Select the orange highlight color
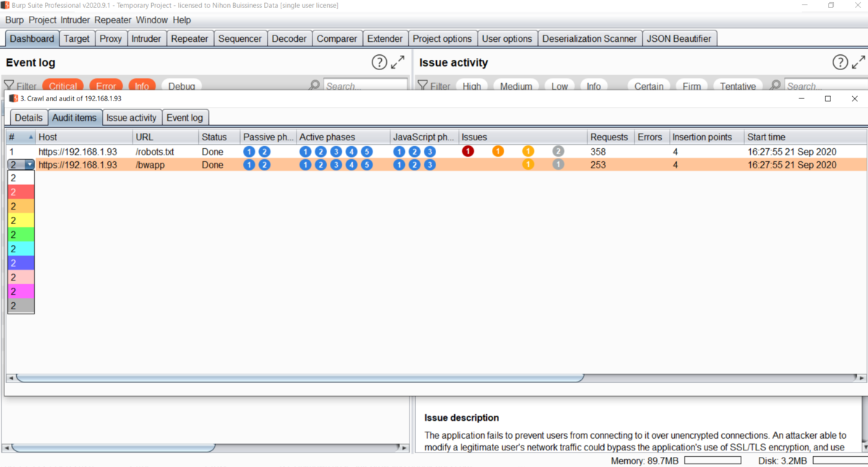Screen dimensions: 868x467 21,206
